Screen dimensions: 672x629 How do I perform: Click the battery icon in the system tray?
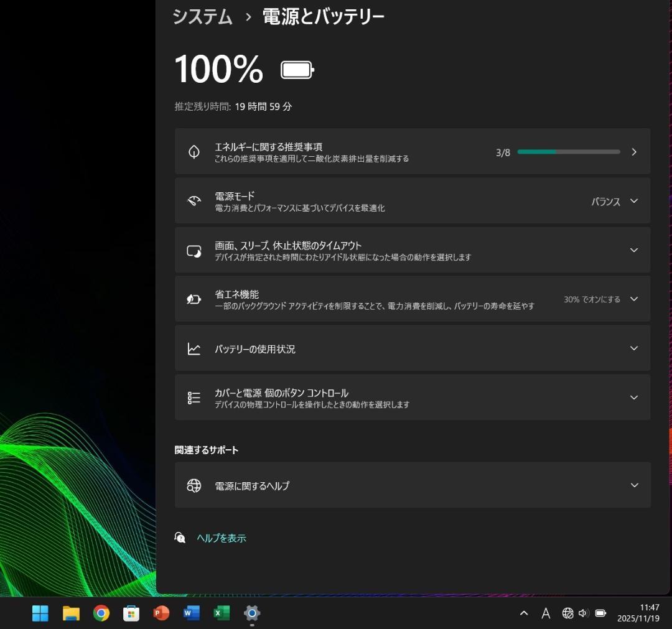(599, 613)
